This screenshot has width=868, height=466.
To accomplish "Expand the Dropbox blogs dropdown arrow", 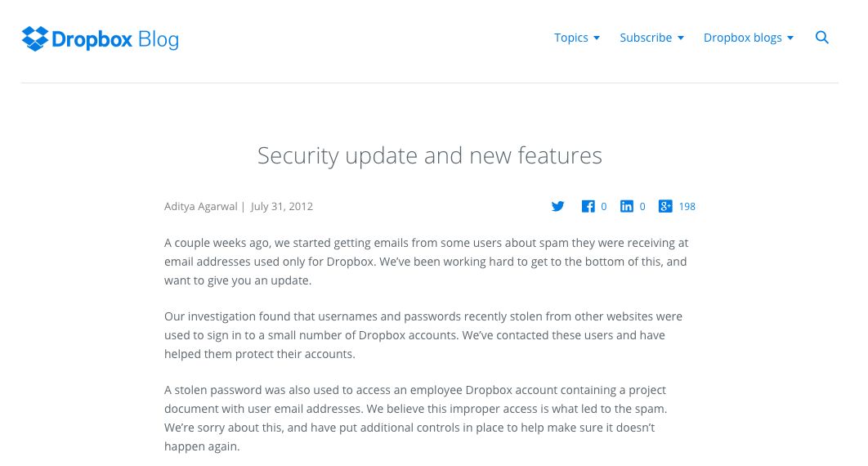I will [790, 38].
